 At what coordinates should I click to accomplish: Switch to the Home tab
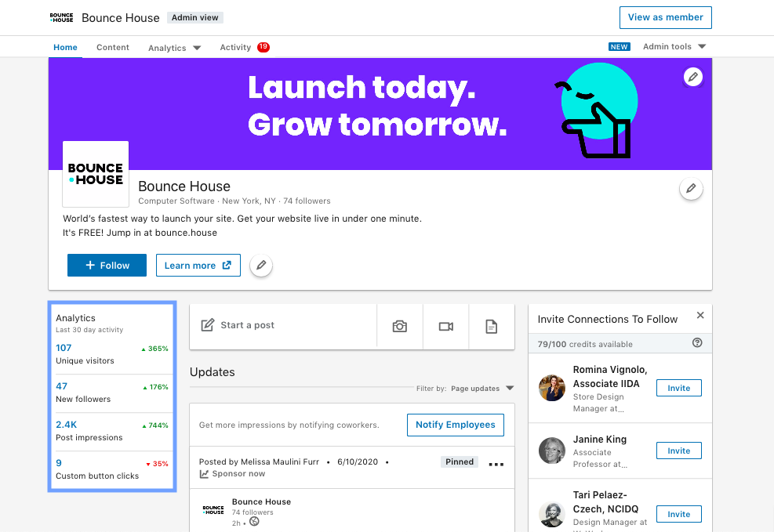[65, 47]
